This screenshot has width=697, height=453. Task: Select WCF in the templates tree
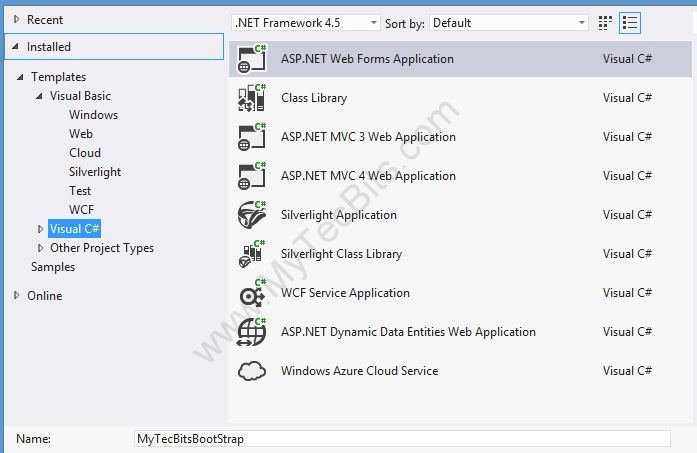(81, 210)
